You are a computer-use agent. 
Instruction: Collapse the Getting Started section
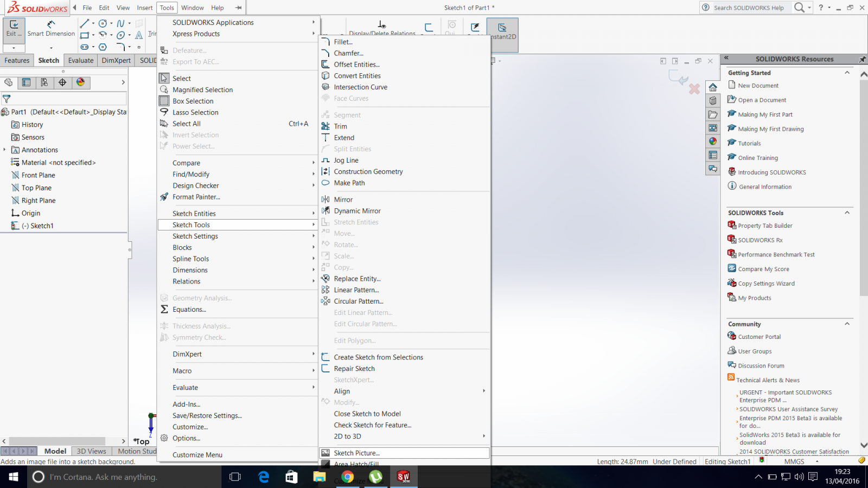point(847,73)
